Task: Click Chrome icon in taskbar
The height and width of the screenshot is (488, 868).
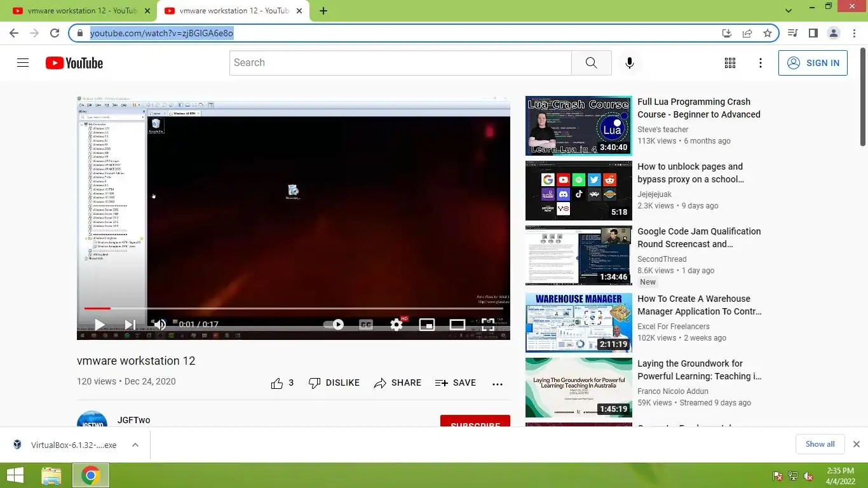Action: (90, 475)
